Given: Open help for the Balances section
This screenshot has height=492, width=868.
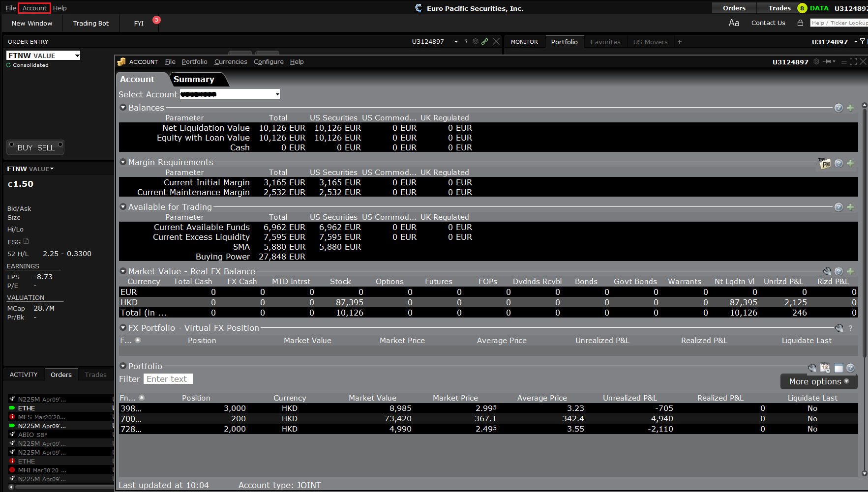Looking at the screenshot, I should pyautogui.click(x=838, y=108).
